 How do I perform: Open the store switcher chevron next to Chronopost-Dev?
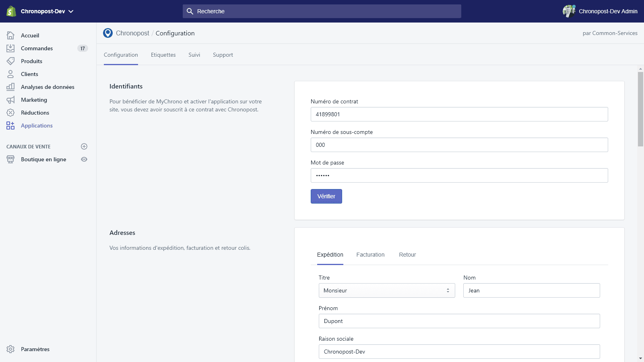coord(71,11)
